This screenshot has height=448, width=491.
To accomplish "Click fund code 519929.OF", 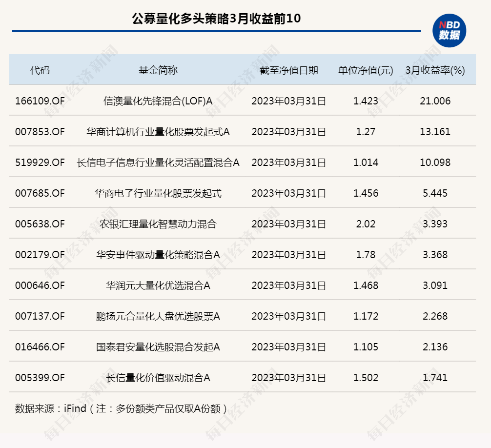I will coord(40,163).
